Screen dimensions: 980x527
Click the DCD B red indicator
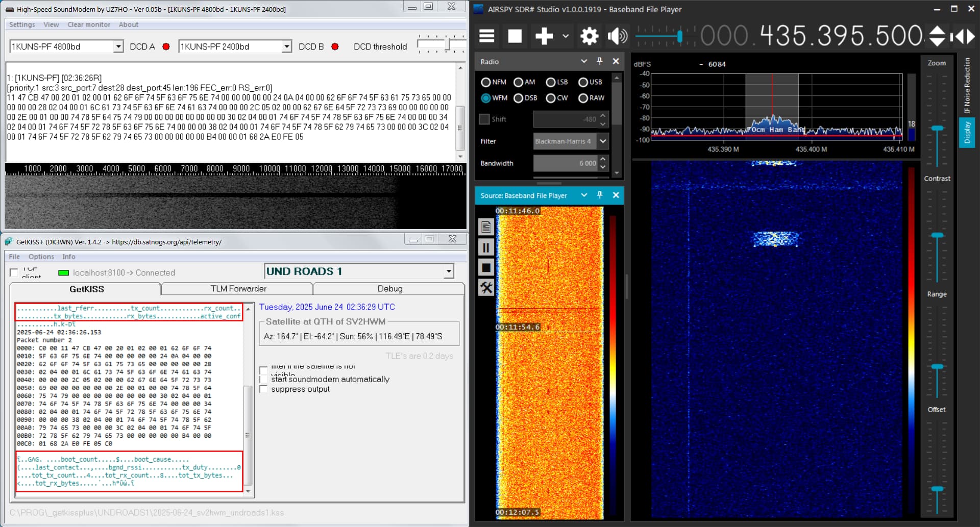tap(335, 46)
